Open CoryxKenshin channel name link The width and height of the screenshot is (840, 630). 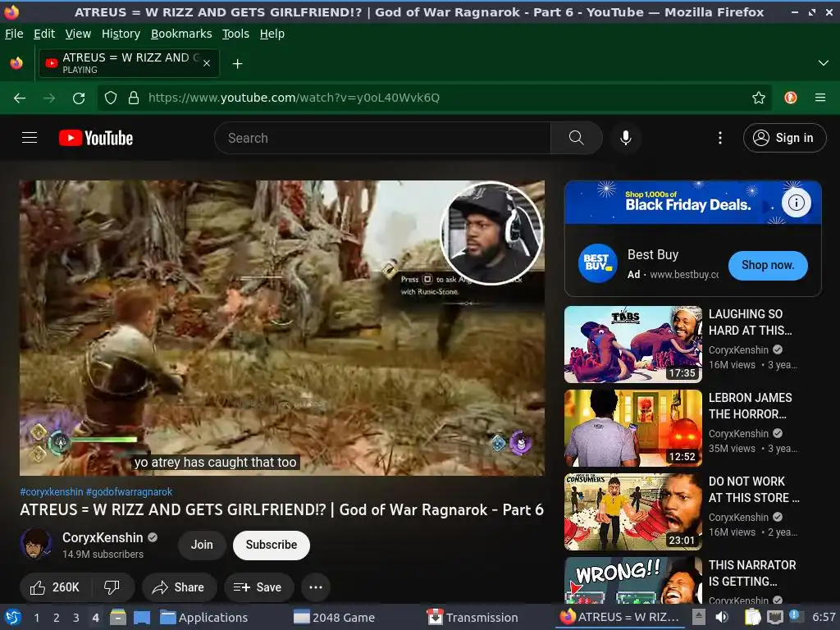103,537
